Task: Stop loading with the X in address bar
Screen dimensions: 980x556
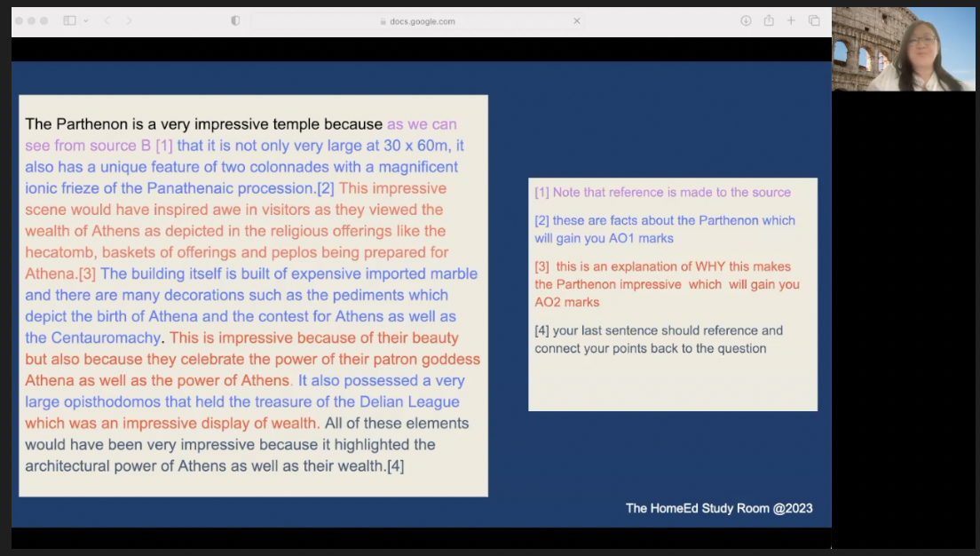Action: (577, 20)
